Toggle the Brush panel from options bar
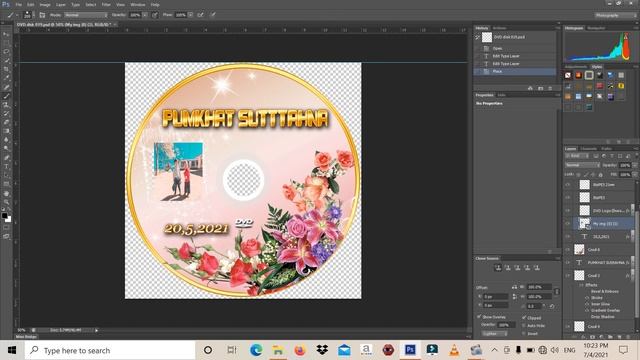 click(42, 15)
